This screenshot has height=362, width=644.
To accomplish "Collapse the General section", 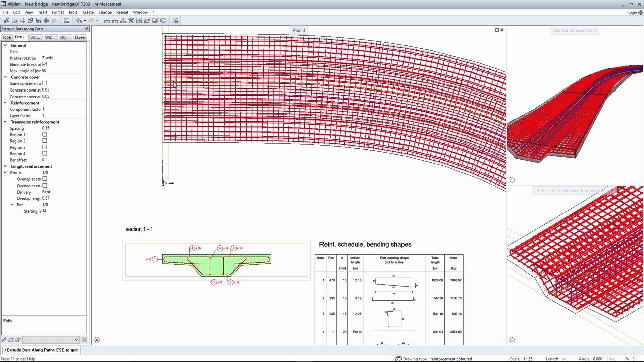I will point(5,45).
